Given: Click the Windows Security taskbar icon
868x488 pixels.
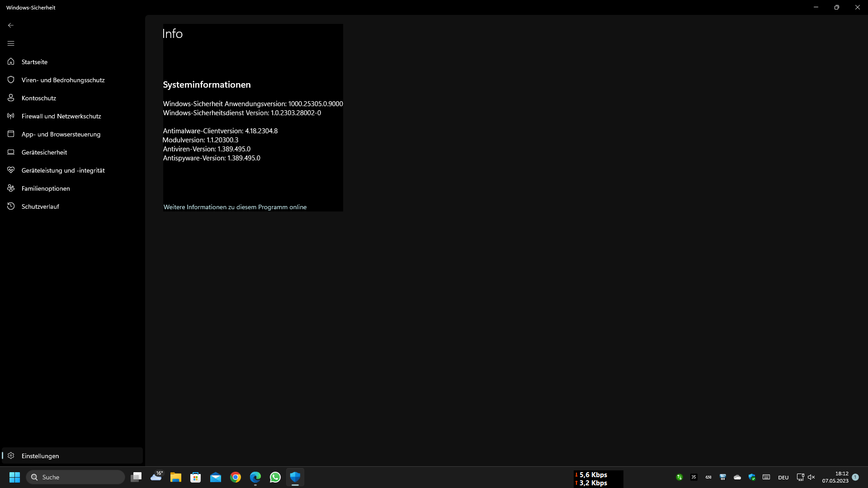Looking at the screenshot, I should [295, 477].
